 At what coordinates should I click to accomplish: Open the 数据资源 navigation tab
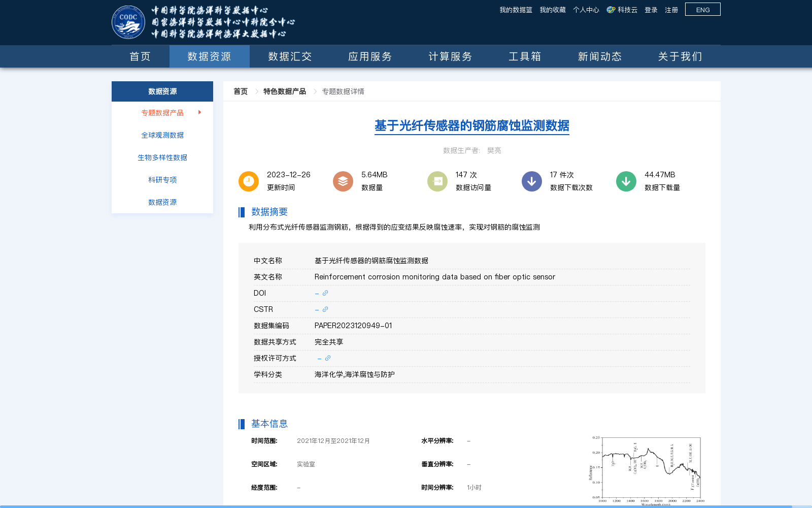coord(210,56)
